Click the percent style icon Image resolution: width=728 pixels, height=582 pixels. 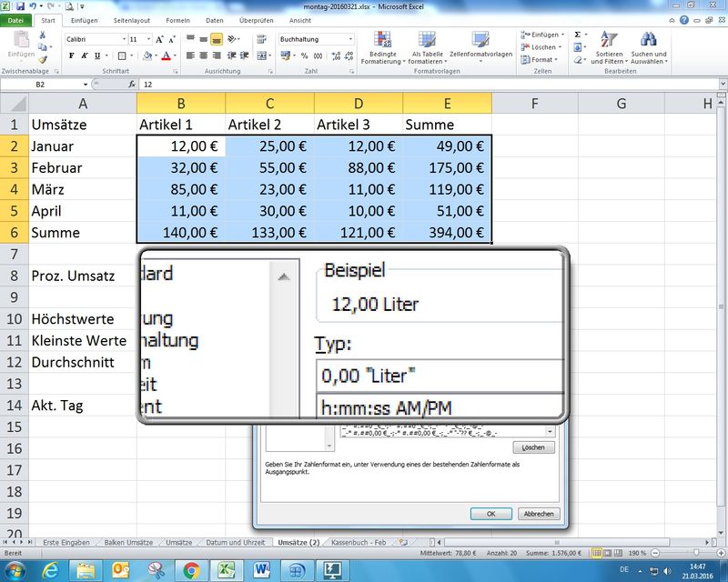tap(305, 55)
